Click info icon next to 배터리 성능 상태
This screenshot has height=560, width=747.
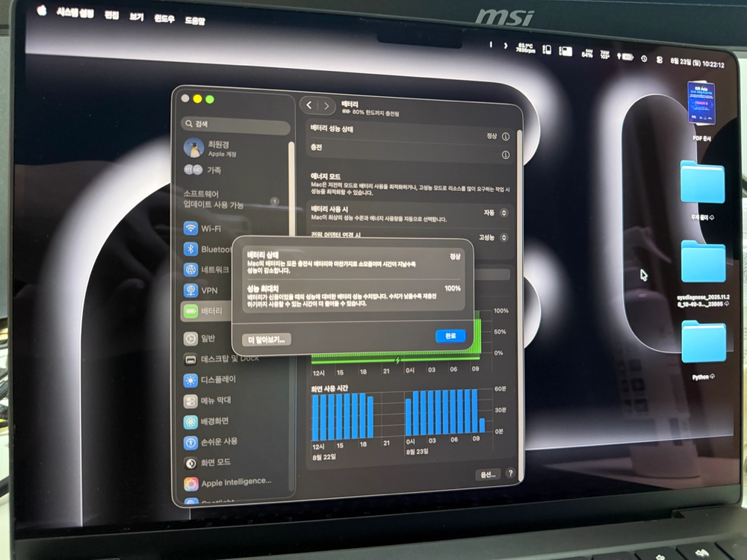click(x=506, y=137)
